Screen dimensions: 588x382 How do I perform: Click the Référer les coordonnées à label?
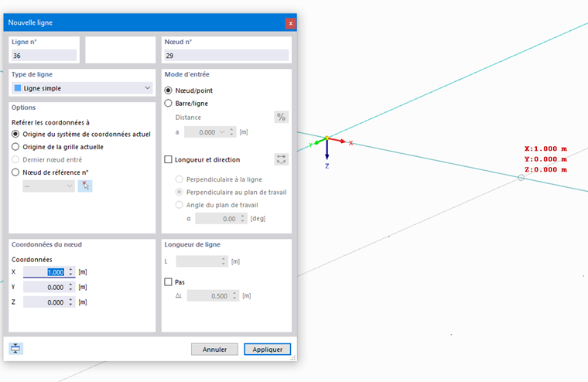50,123
